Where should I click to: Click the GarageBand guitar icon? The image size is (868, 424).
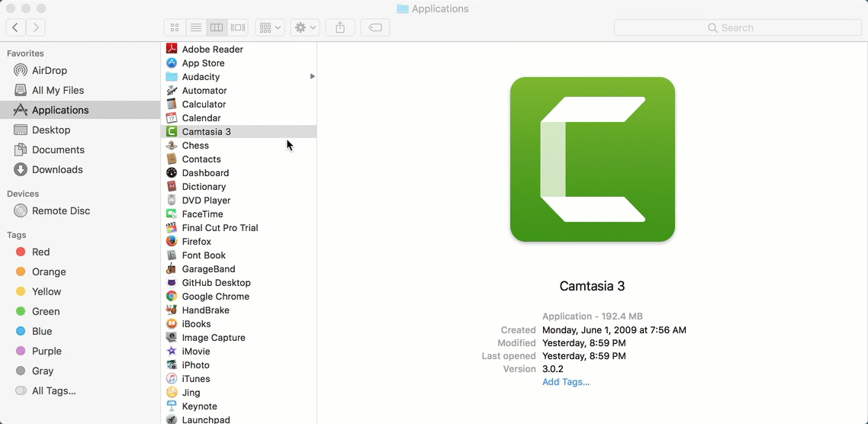(x=172, y=269)
